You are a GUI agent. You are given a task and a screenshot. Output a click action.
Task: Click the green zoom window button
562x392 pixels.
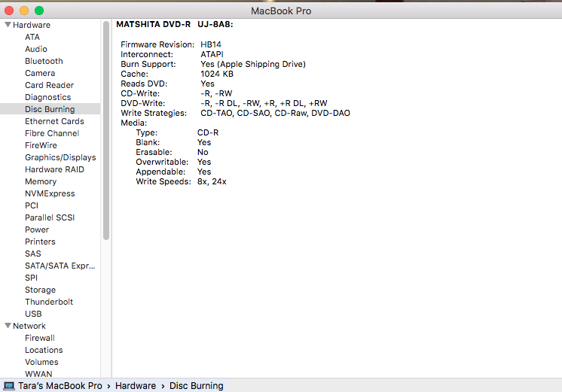click(x=39, y=11)
